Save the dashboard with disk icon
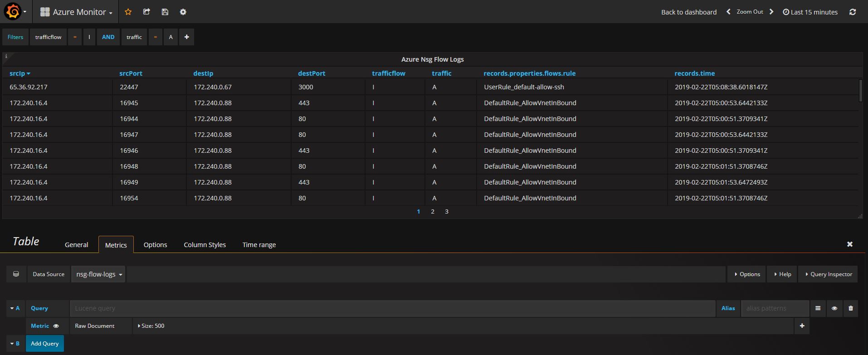The height and width of the screenshot is (355, 868). (165, 12)
